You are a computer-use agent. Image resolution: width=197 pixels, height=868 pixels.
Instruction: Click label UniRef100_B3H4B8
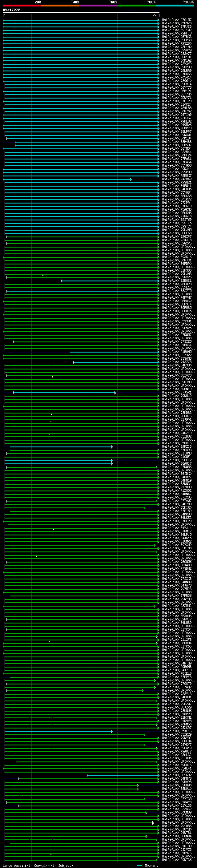[x=177, y=142]
